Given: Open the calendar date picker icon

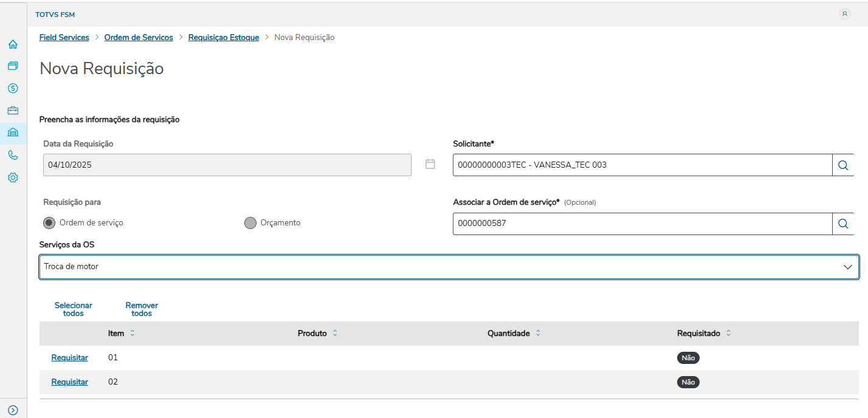Looking at the screenshot, I should [430, 164].
